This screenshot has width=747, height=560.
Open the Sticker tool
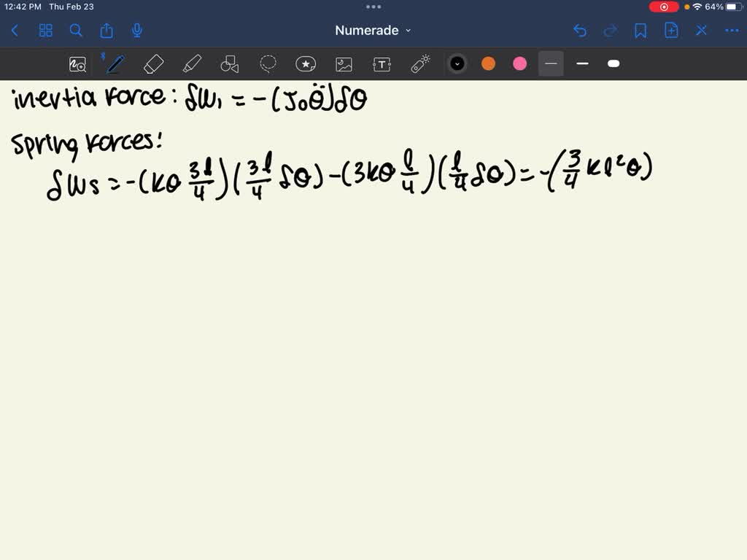pyautogui.click(x=306, y=63)
